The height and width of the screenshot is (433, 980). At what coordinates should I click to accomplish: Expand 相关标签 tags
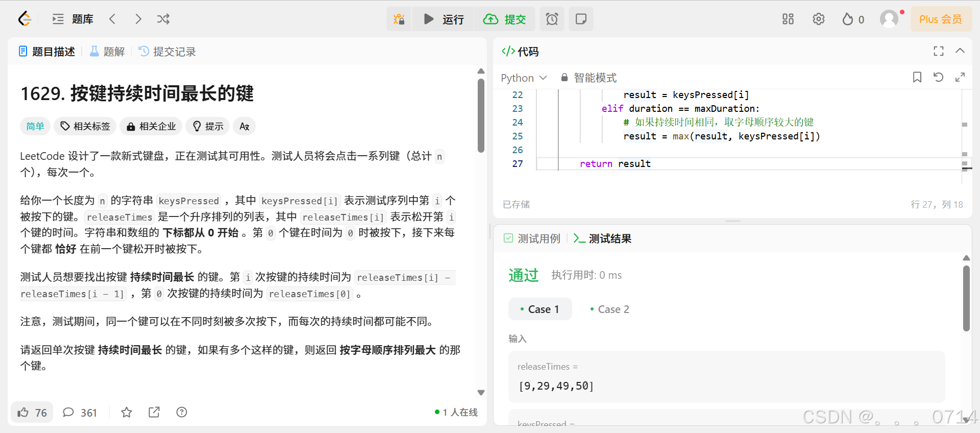coord(85,126)
